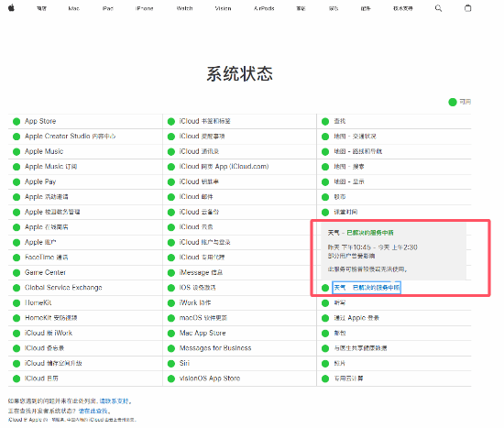Click the status dot beside Global Service Exchange
Viewport: 504px width, 428px height.
point(16,288)
